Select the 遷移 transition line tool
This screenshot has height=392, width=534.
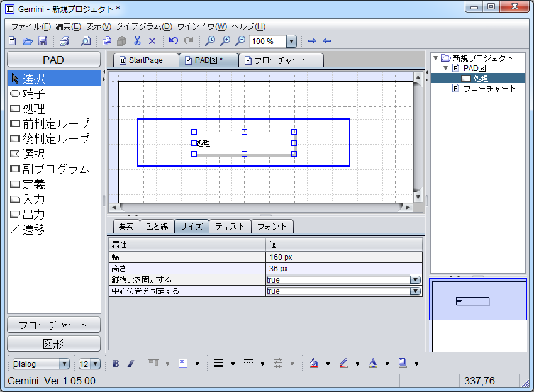point(54,230)
